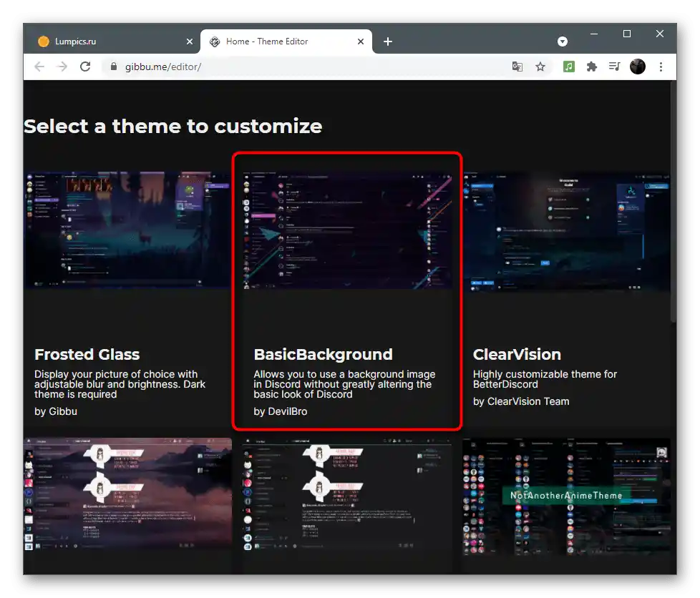Viewport: 700px width, 598px height.
Task: Select the ClearVision theme title
Action: (x=517, y=354)
